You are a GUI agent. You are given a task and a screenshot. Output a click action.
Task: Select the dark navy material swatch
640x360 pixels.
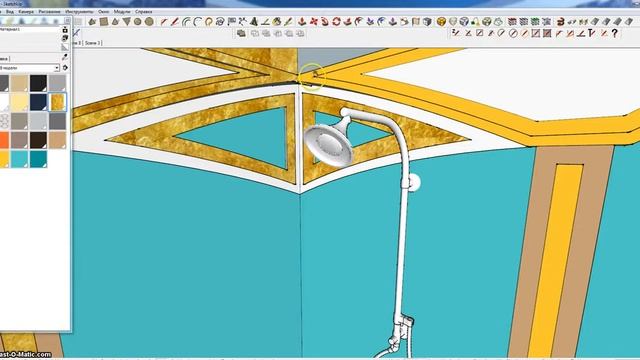38,102
